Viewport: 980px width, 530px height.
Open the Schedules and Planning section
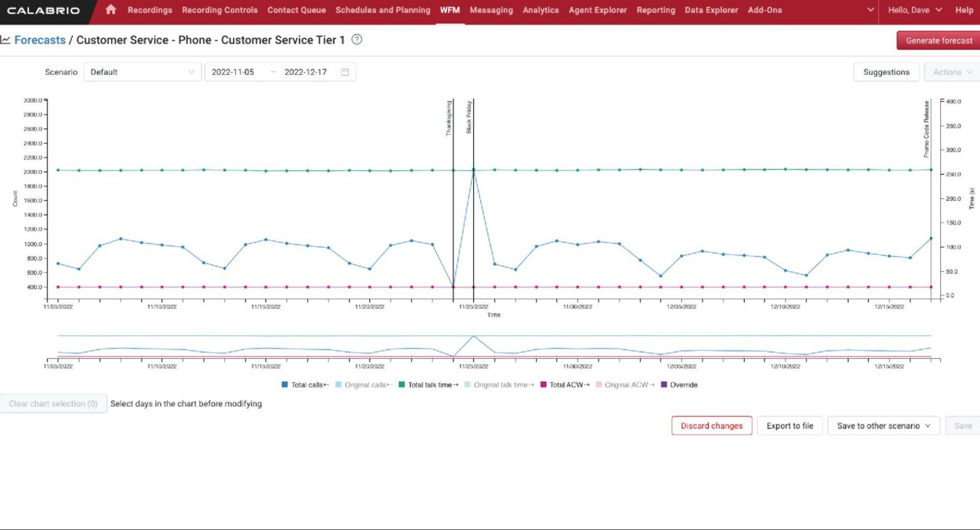[x=382, y=10]
